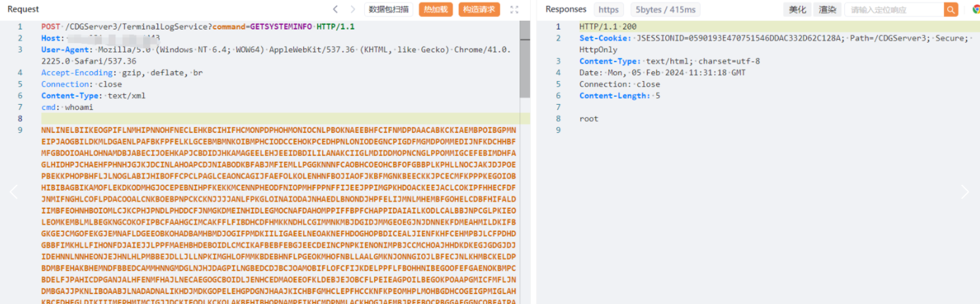
Task: Click the Content-Type: text/html response header
Action: pyautogui.click(x=669, y=61)
